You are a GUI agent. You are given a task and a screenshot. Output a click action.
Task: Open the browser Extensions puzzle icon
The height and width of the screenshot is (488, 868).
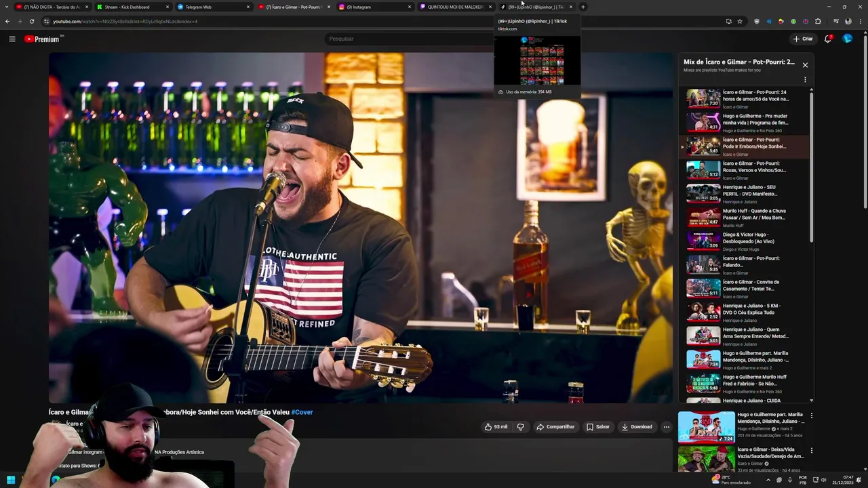(818, 21)
